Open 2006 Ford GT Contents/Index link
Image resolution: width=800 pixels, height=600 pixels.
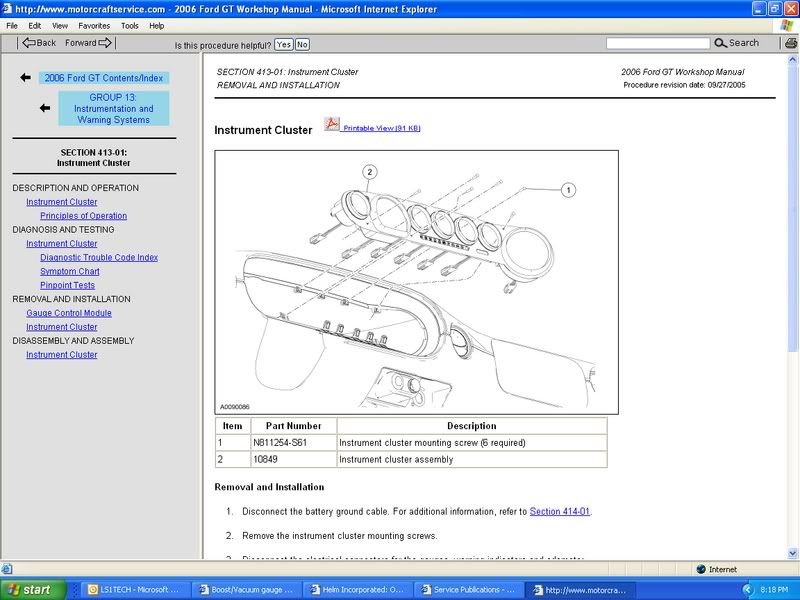(104, 78)
